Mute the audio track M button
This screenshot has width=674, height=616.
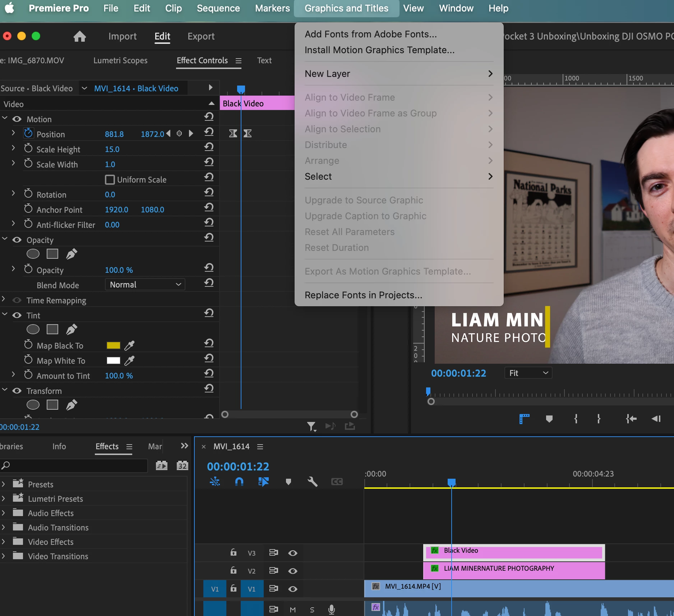[x=293, y=610]
